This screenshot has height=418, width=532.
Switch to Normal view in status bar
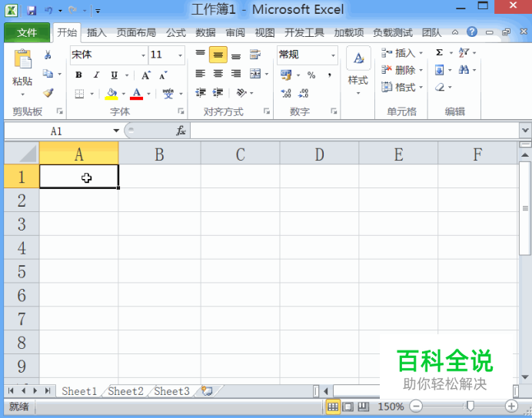click(x=333, y=406)
